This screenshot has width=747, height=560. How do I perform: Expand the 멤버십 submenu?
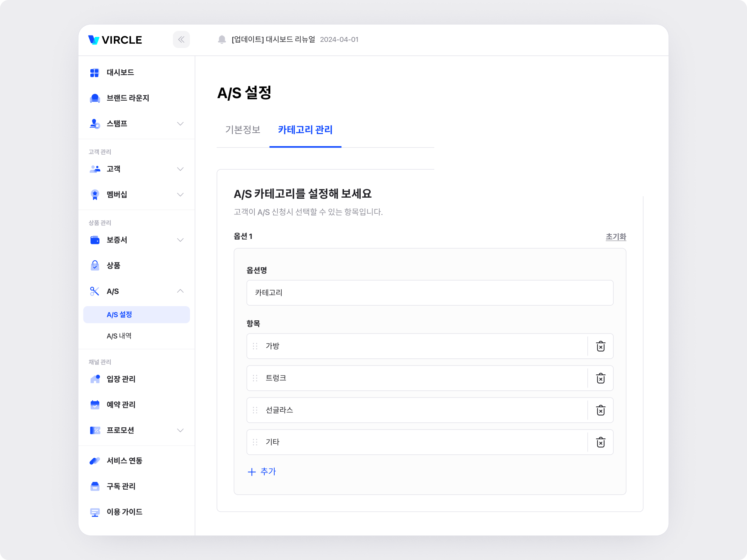coord(180,194)
